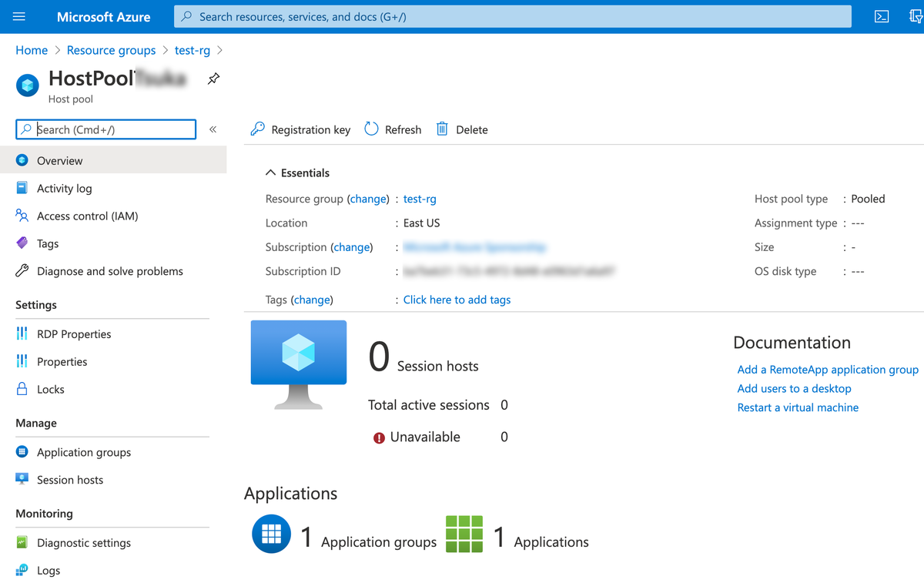
Task: Click the Microsoft Azure portal title
Action: [104, 16]
